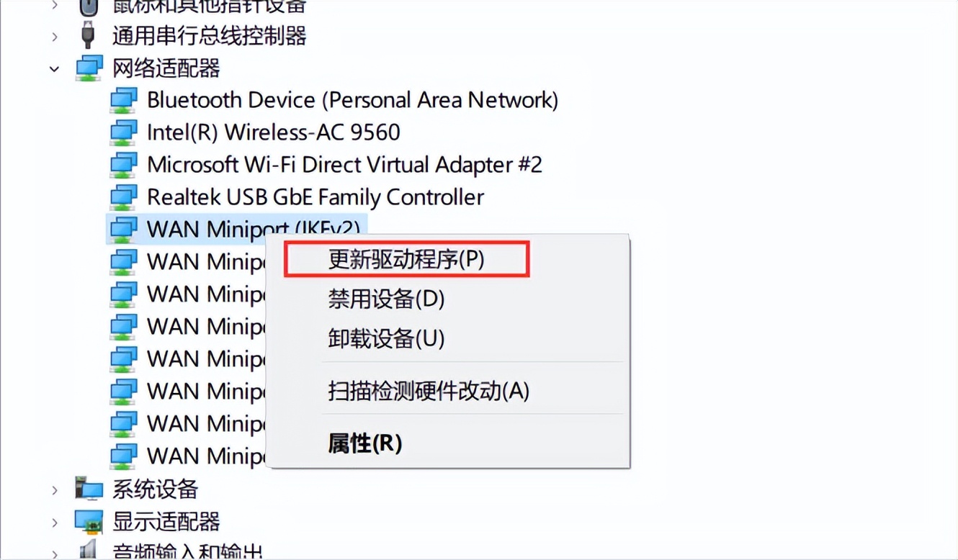The height and width of the screenshot is (560, 958).
Task: Click the 通用串行总线控制器 category icon
Action: [x=88, y=36]
